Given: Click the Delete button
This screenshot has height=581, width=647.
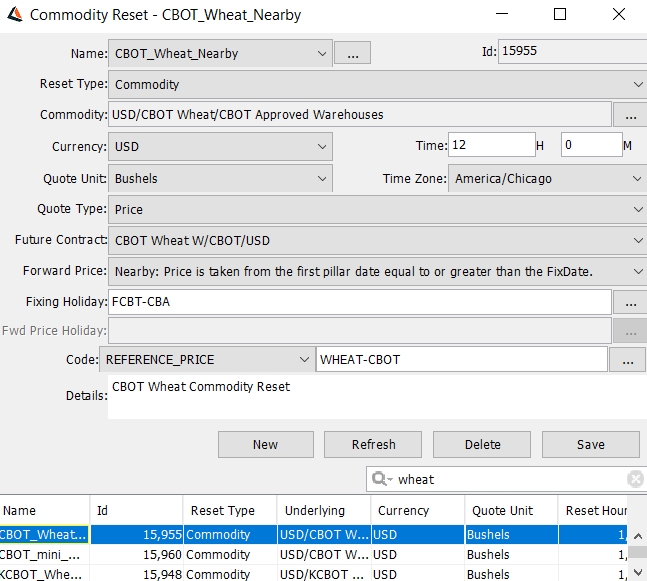Looking at the screenshot, I should click(482, 444).
